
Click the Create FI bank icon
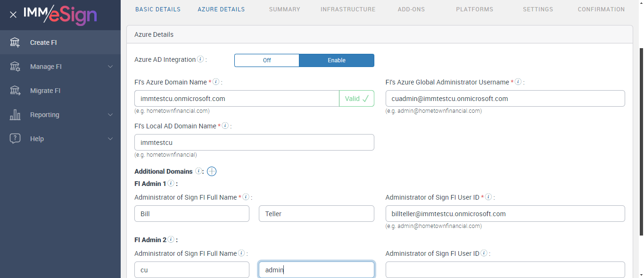pos(15,42)
